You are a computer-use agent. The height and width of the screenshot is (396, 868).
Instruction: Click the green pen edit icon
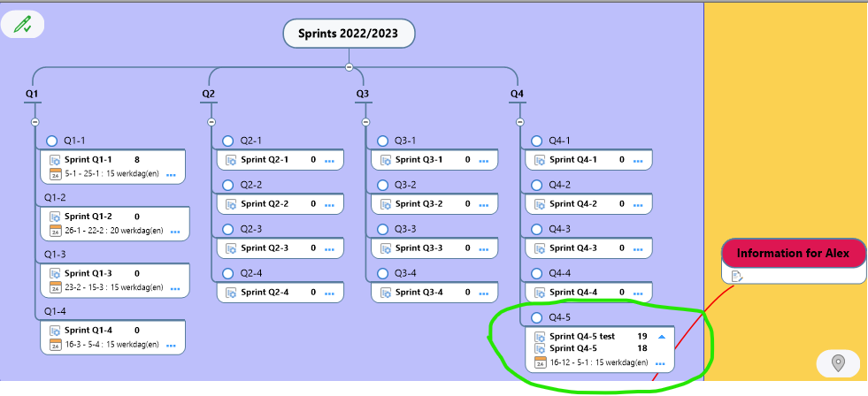pyautogui.click(x=22, y=25)
